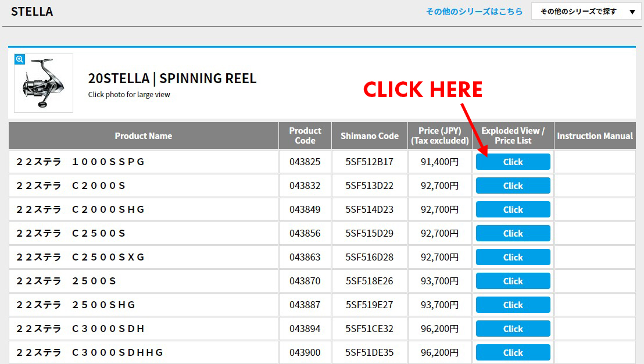
Task: Click the 'Click photo for large view' text
Action: (x=129, y=95)
